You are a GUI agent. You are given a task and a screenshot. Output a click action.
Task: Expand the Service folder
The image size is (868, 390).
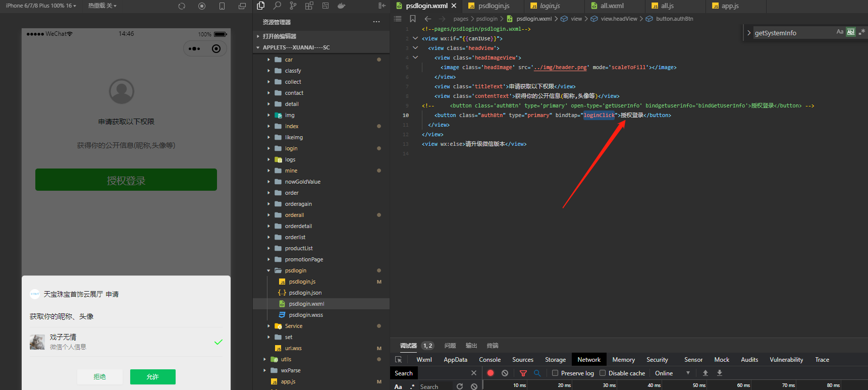(x=321, y=326)
